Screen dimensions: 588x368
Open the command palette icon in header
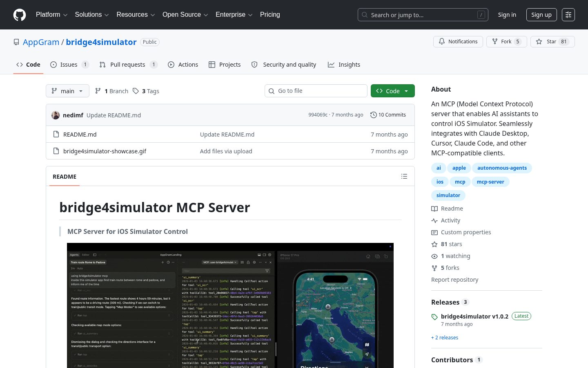coord(568,15)
